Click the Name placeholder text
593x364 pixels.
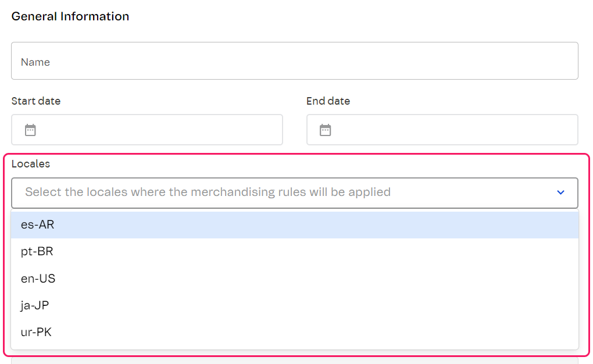point(35,62)
